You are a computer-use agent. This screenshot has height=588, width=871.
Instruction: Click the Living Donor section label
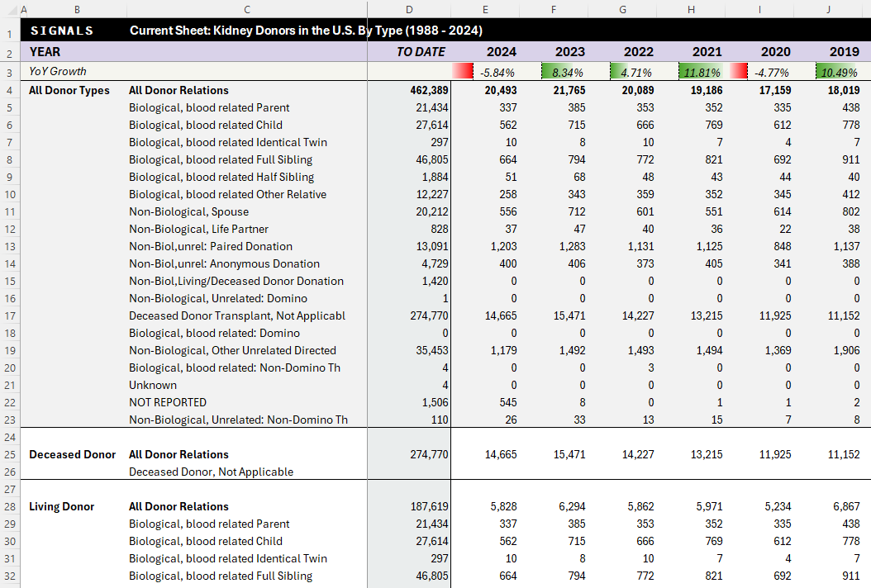click(x=62, y=507)
